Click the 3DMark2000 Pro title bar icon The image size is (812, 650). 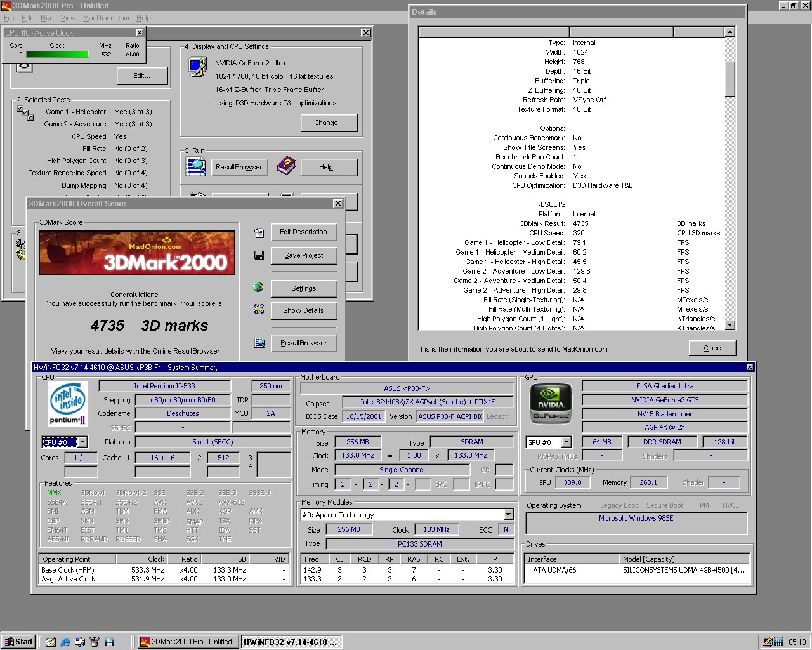pos(6,5)
